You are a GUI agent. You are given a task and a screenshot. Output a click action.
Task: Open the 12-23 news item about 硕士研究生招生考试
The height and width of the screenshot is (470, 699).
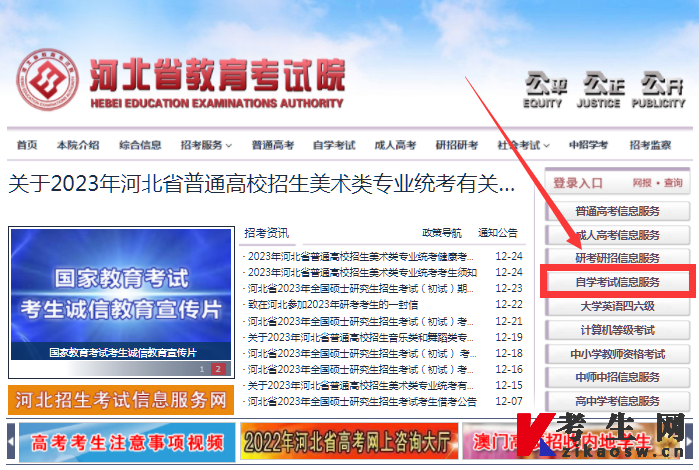coord(361,289)
